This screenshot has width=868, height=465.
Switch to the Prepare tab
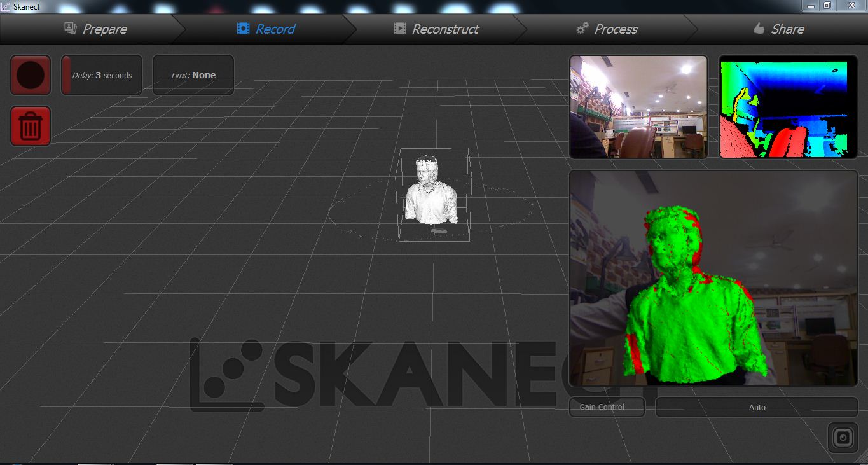point(95,29)
